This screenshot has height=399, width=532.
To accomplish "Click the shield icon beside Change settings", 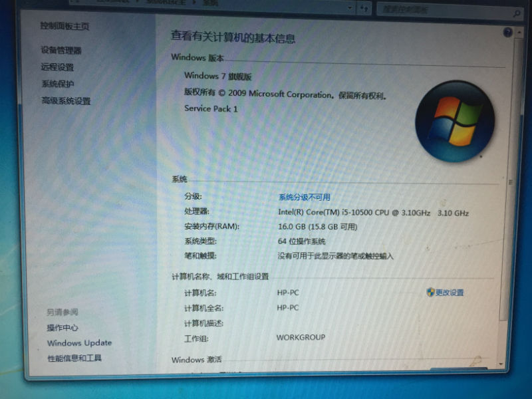I will click(x=430, y=292).
